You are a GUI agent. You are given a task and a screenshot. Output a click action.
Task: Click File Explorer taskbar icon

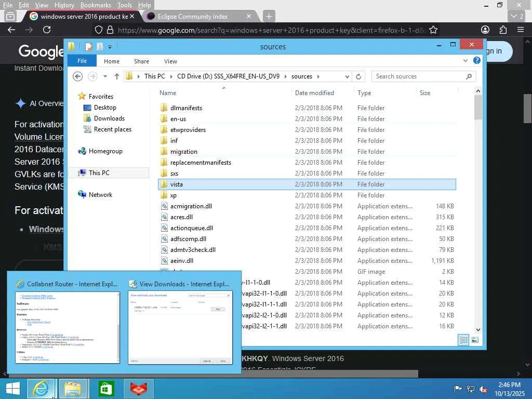(x=73, y=389)
